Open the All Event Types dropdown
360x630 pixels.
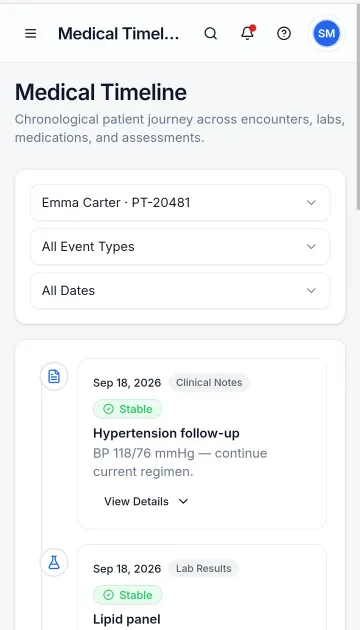(x=180, y=247)
